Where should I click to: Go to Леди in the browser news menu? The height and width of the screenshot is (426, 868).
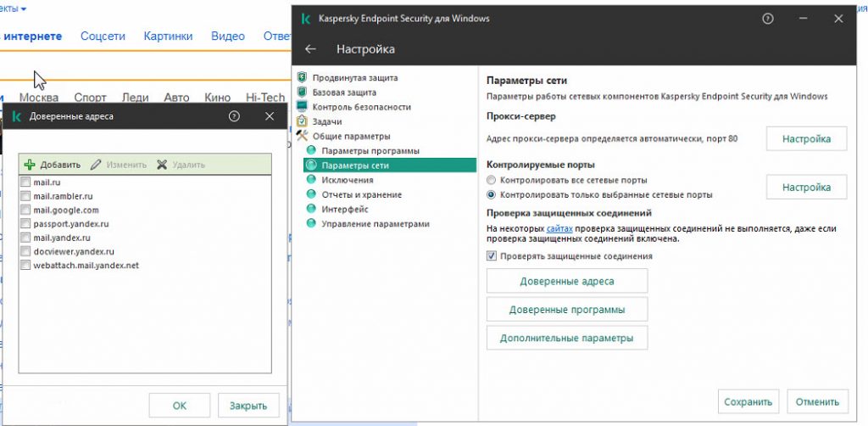135,98
